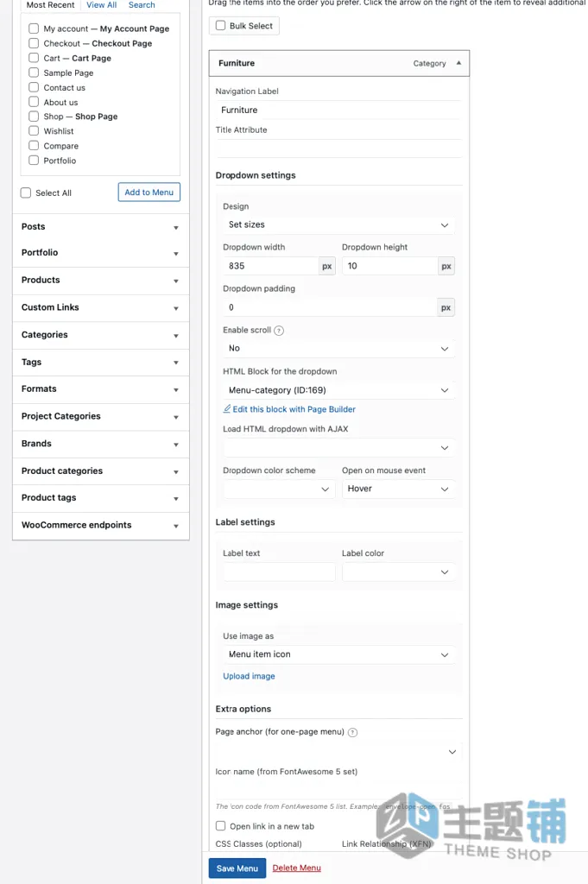Click the Upload image link

pyautogui.click(x=249, y=676)
